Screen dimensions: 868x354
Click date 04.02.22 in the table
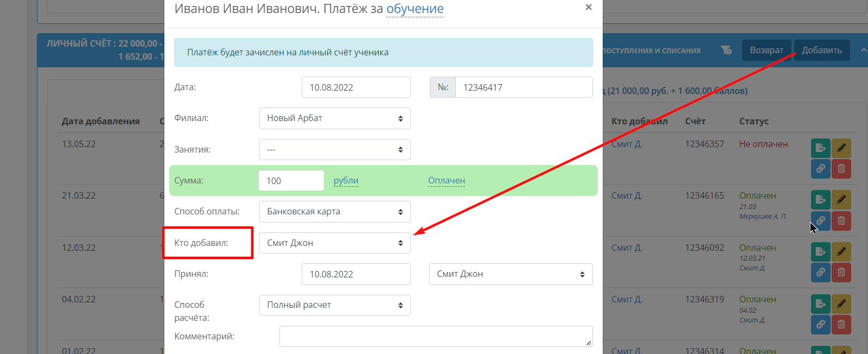(79, 299)
